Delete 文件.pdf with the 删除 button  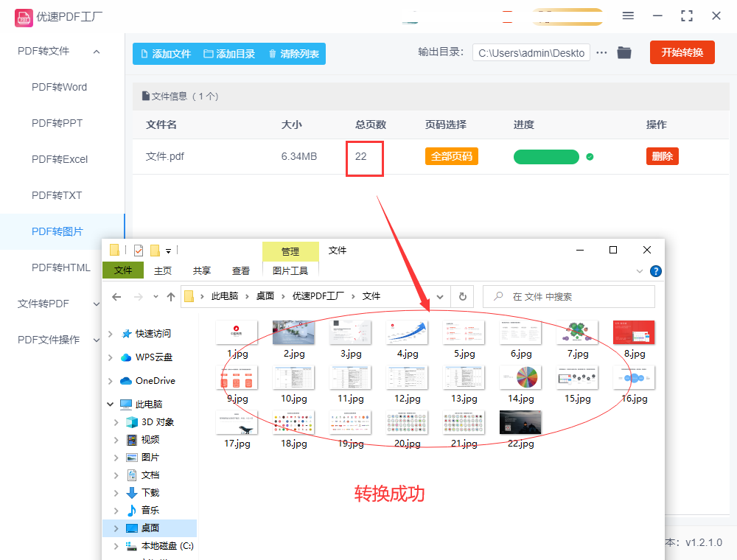click(663, 156)
